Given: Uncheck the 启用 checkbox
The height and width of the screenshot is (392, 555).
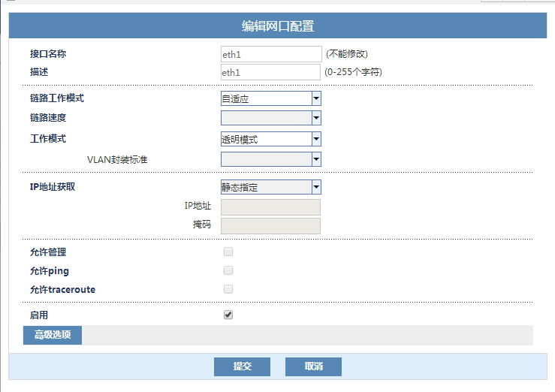Looking at the screenshot, I should pyautogui.click(x=228, y=315).
